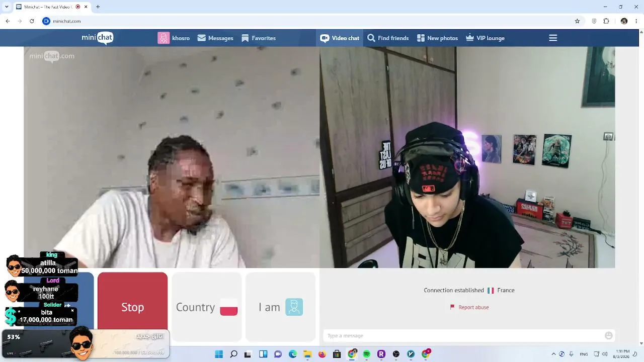The image size is (644, 362).
Task: Launch Firefox from the taskbar
Action: click(322, 354)
